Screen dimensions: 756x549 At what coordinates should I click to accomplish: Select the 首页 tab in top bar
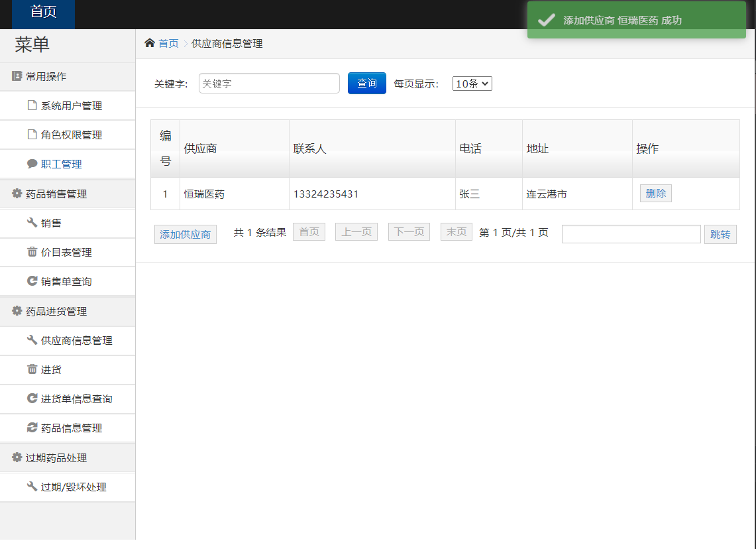(44, 12)
